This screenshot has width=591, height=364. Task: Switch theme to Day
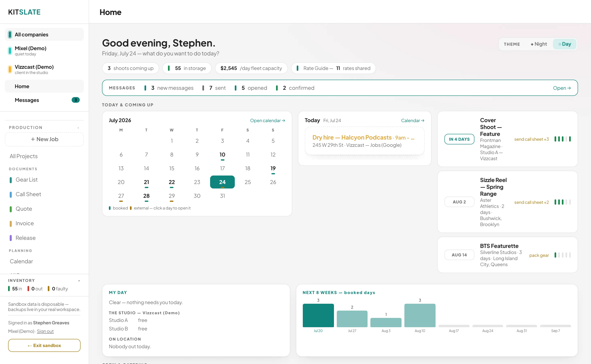pos(564,44)
